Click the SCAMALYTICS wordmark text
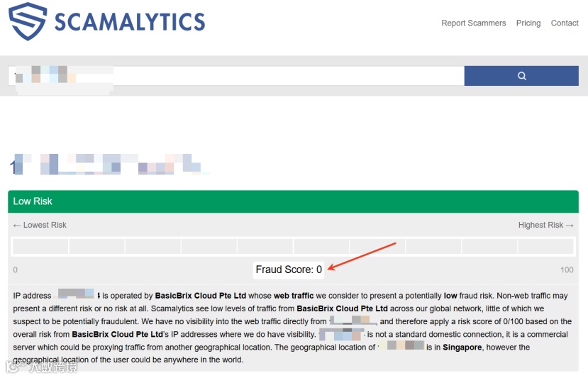This screenshot has height=378, width=588. pos(130,22)
